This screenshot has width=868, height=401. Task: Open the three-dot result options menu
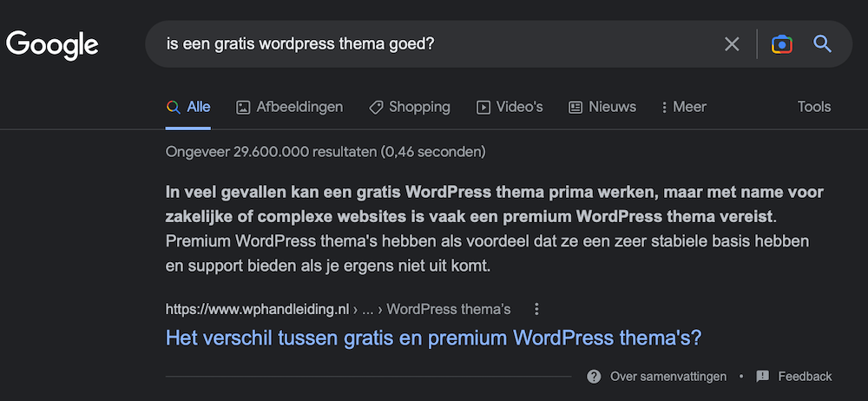[536, 309]
